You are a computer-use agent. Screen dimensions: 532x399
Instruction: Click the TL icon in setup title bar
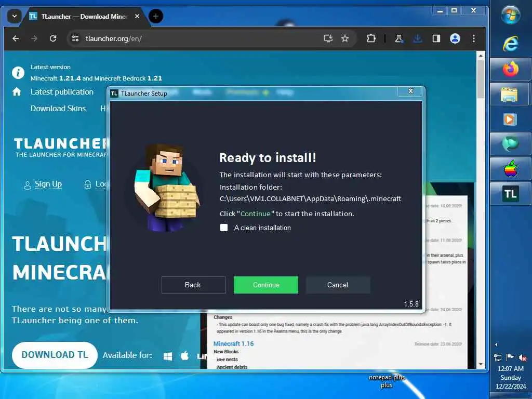tap(114, 94)
